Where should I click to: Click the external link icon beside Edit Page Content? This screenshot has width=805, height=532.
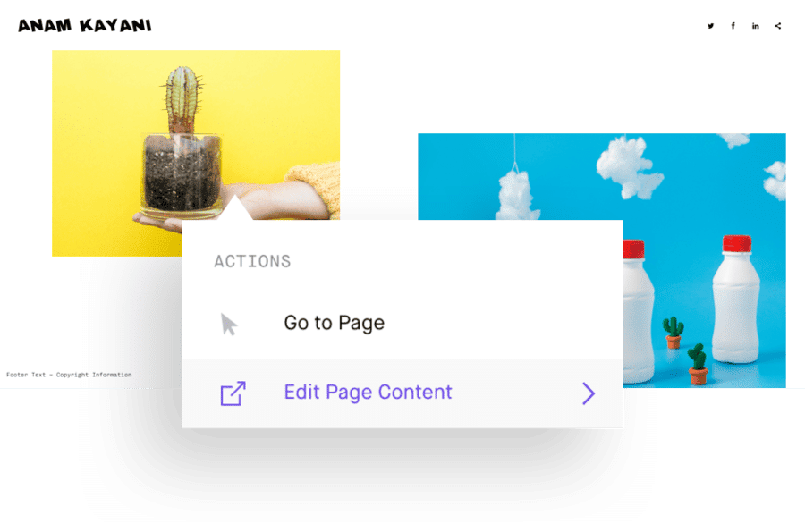233,393
